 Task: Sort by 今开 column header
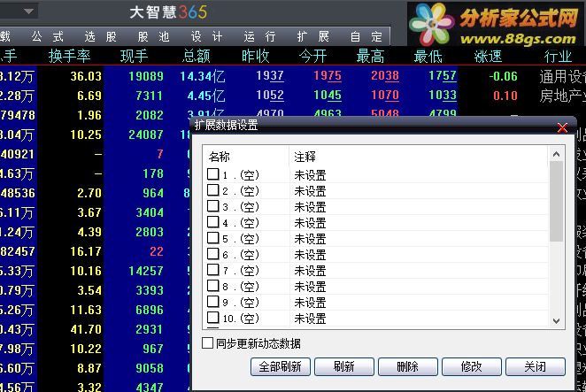pos(312,56)
